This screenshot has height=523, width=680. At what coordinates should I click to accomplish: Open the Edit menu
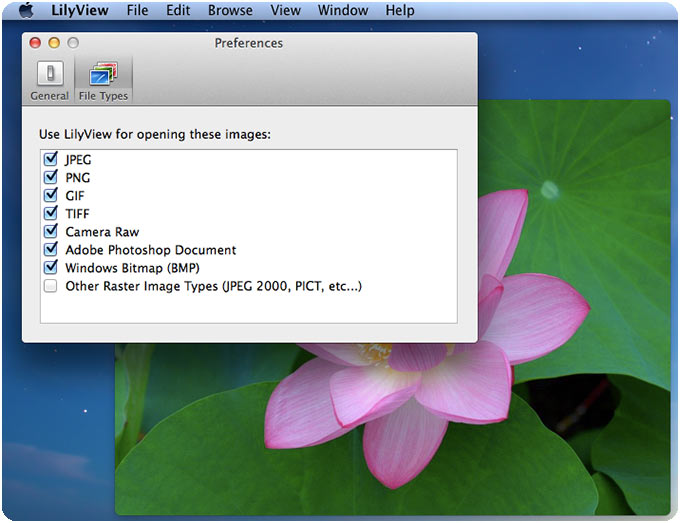coord(178,10)
